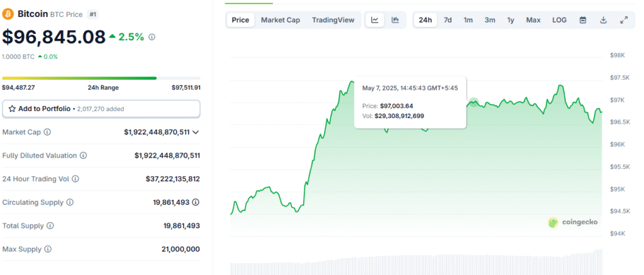The image size is (644, 275).
Task: Select the 7d time range
Action: (x=448, y=20)
